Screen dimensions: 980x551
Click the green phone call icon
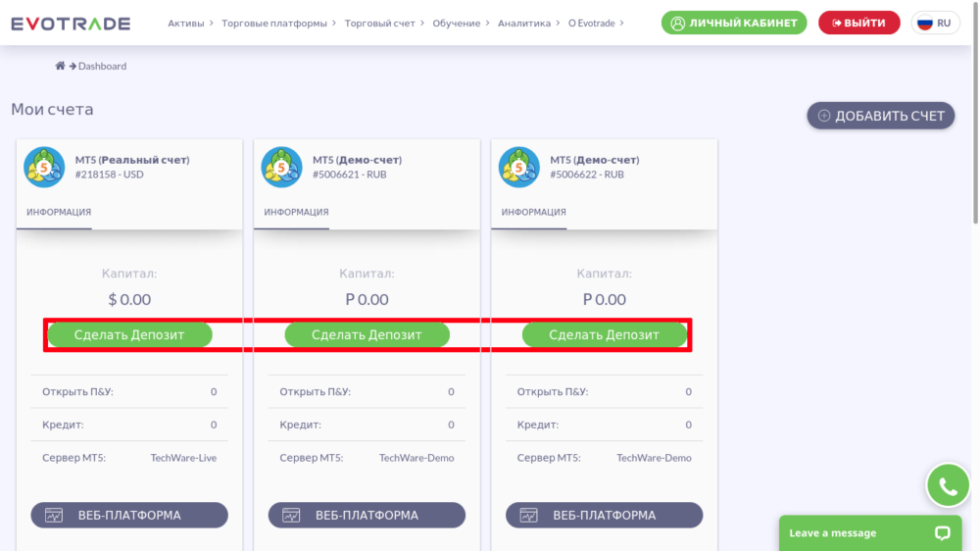coord(948,485)
